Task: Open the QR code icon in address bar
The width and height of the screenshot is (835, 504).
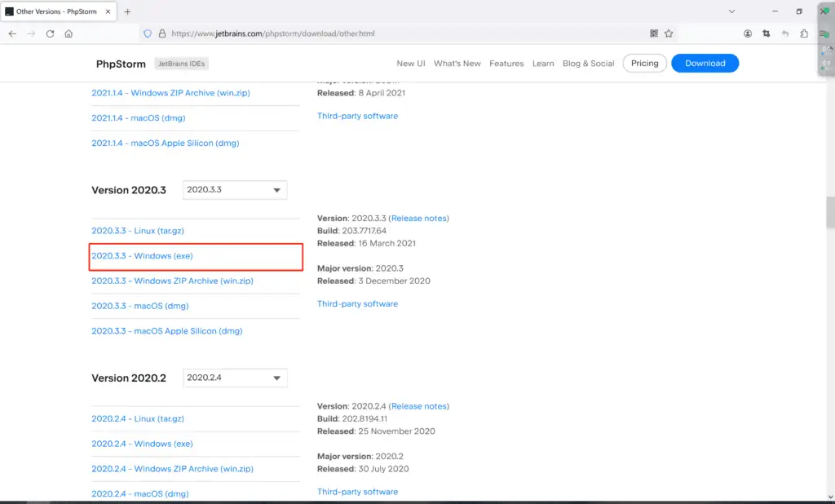Action: [x=654, y=33]
